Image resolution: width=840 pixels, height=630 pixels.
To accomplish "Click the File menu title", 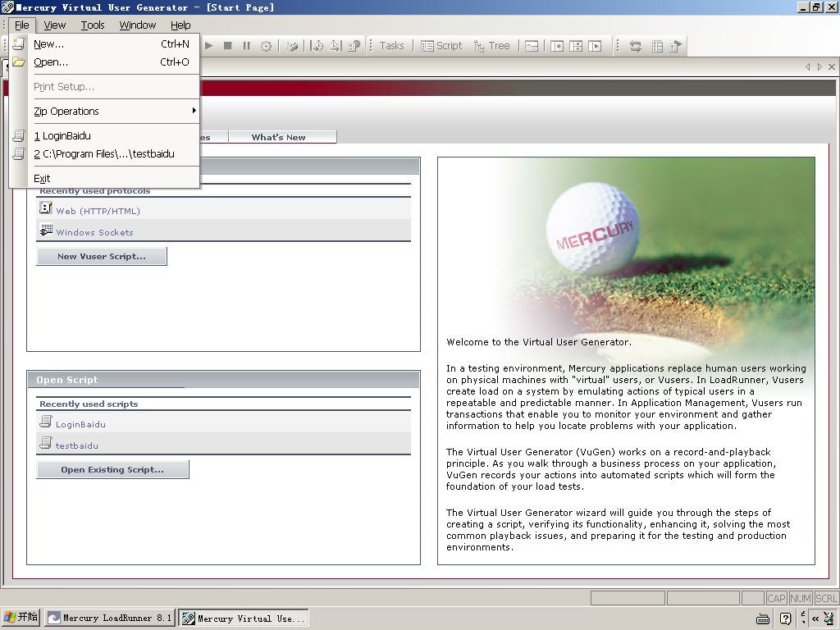I will tap(22, 25).
